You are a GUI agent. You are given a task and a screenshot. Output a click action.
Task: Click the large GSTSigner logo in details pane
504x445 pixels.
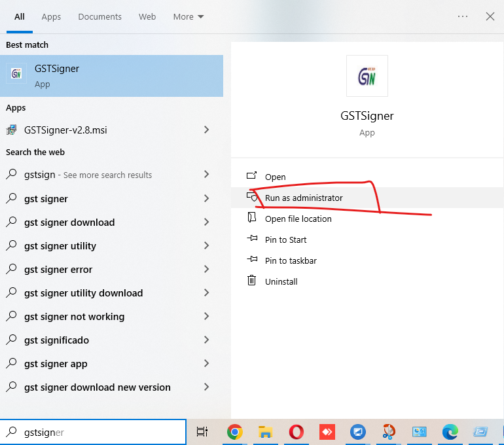pyautogui.click(x=367, y=76)
